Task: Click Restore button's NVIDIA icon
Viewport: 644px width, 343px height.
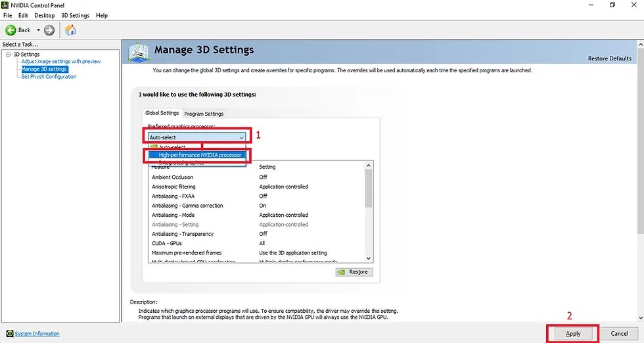Action: pos(341,272)
